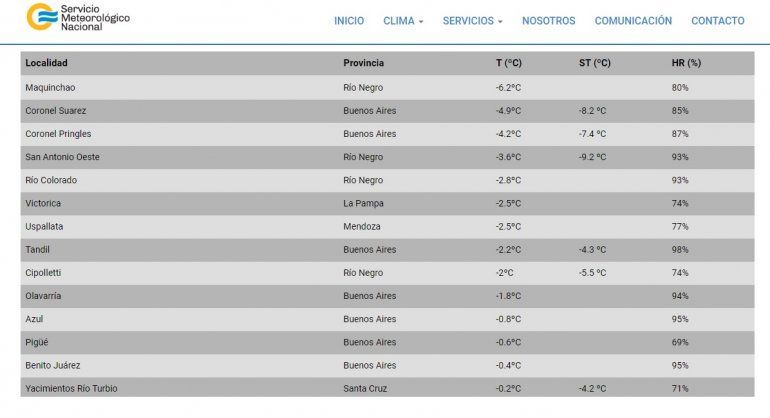
Task: Open the COMUNICACIÓN section
Action: [x=633, y=21]
